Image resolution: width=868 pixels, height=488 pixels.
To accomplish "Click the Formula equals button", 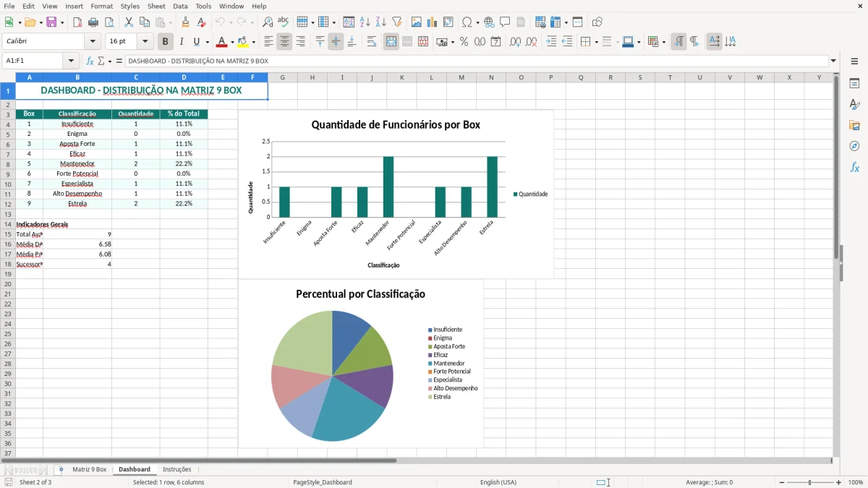I will pos(119,61).
